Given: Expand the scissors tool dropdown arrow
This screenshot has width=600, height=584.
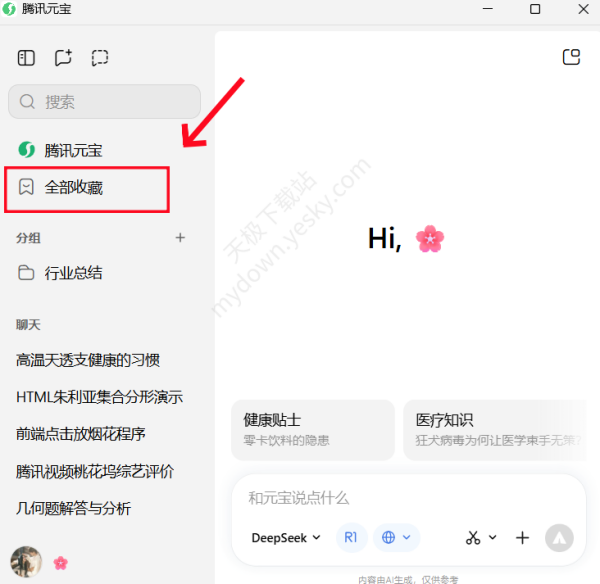Looking at the screenshot, I should pos(492,538).
